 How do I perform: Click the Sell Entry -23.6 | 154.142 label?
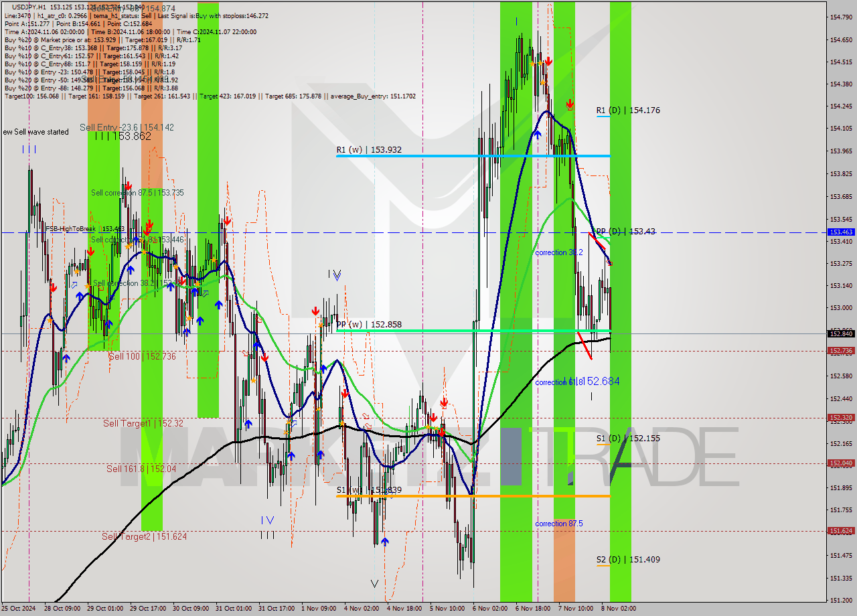[127, 127]
